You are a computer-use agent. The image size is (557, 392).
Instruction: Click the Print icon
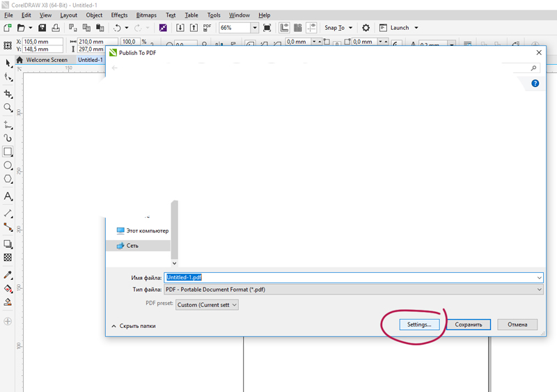point(56,28)
